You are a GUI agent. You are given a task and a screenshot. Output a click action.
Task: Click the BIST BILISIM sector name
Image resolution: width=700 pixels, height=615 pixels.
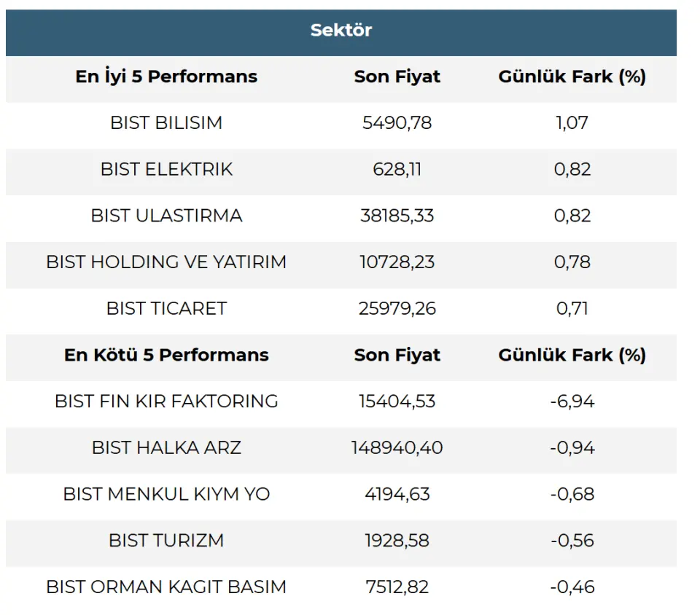click(166, 122)
